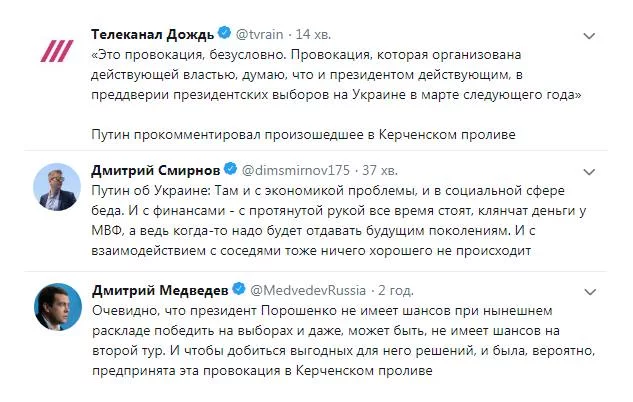
Task: Click the Дмитрий Медведев display name
Action: pos(159,290)
